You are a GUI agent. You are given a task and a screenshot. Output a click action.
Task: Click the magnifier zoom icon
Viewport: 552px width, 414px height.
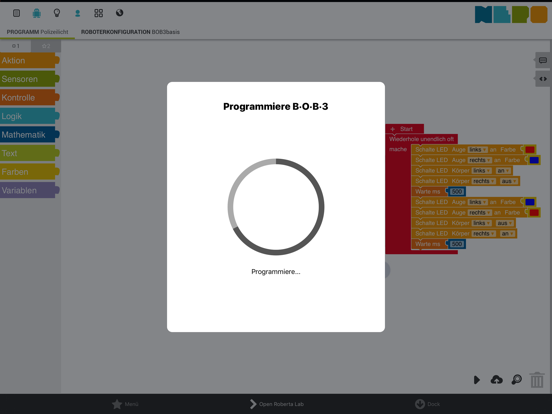[x=516, y=380]
